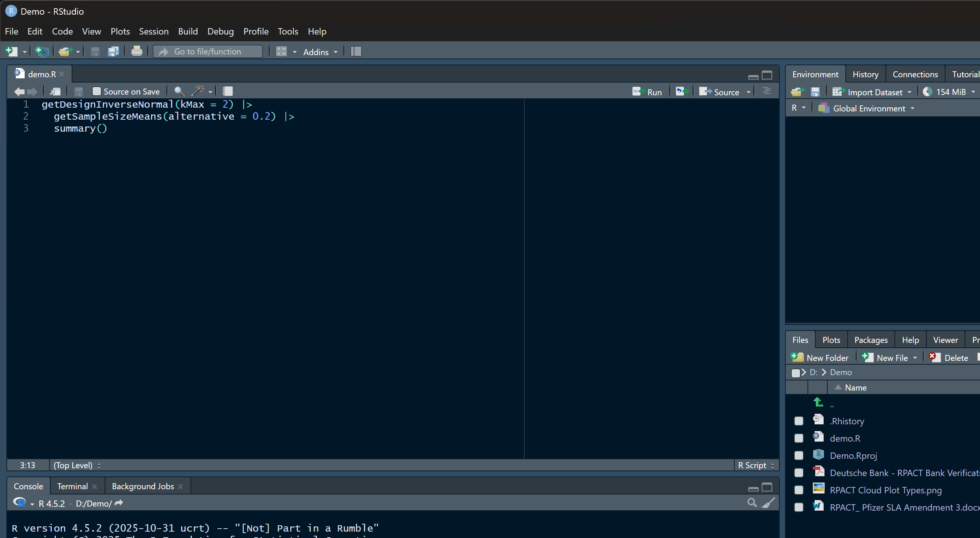Screen dimensions: 980x538
Task: Show demo.R in new window
Action: coord(56,92)
